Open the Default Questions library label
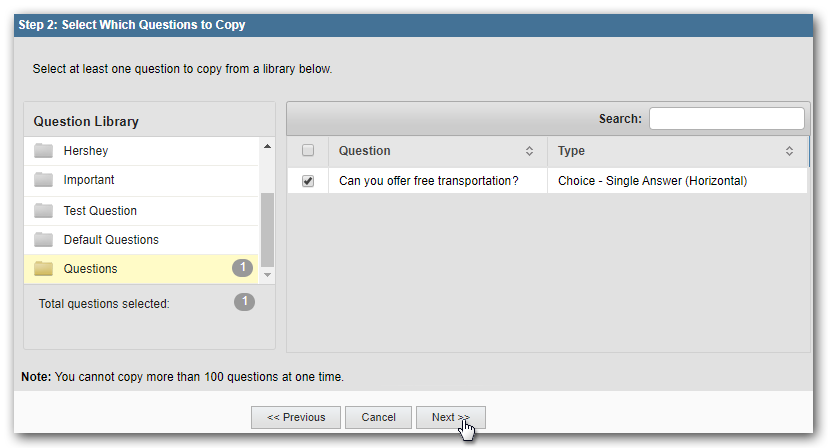Viewport: 828px width, 448px height. click(x=111, y=240)
